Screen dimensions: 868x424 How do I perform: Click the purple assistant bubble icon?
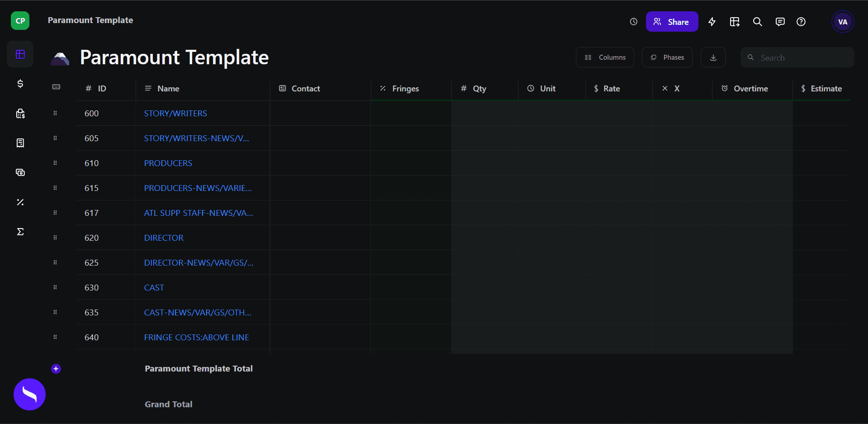[x=29, y=395]
